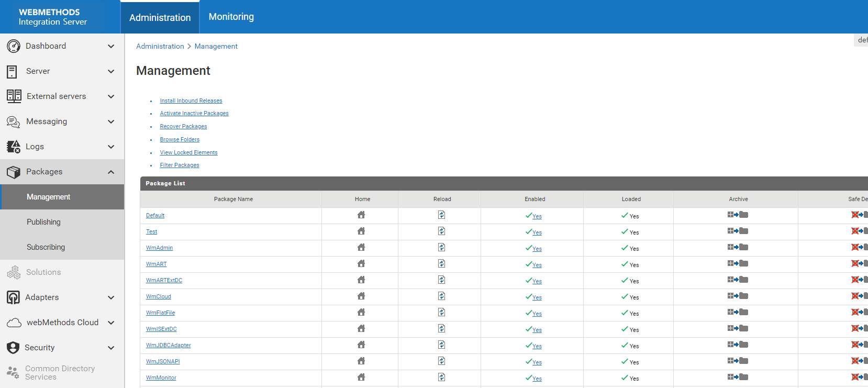The height and width of the screenshot is (388, 868).
Task: Toggle Enabled Yes for WmARTExtDC package
Action: tap(537, 281)
